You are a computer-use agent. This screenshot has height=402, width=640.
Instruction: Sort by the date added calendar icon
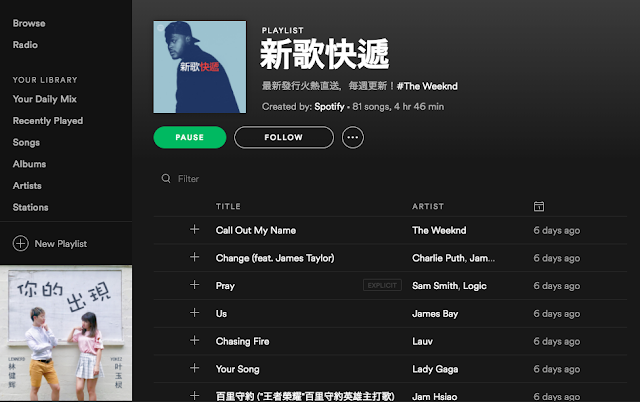point(539,207)
